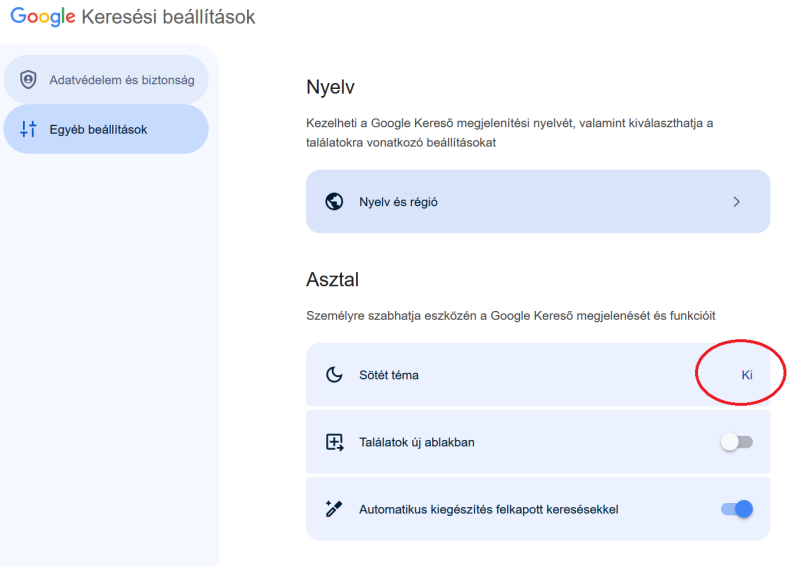
Task: Click the Google logo
Action: point(43,17)
